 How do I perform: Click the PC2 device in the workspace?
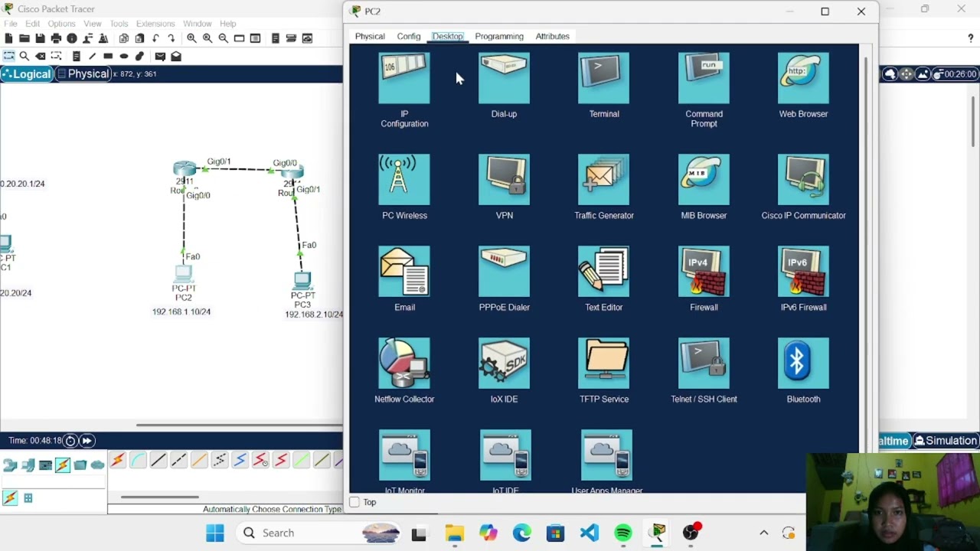(183, 274)
